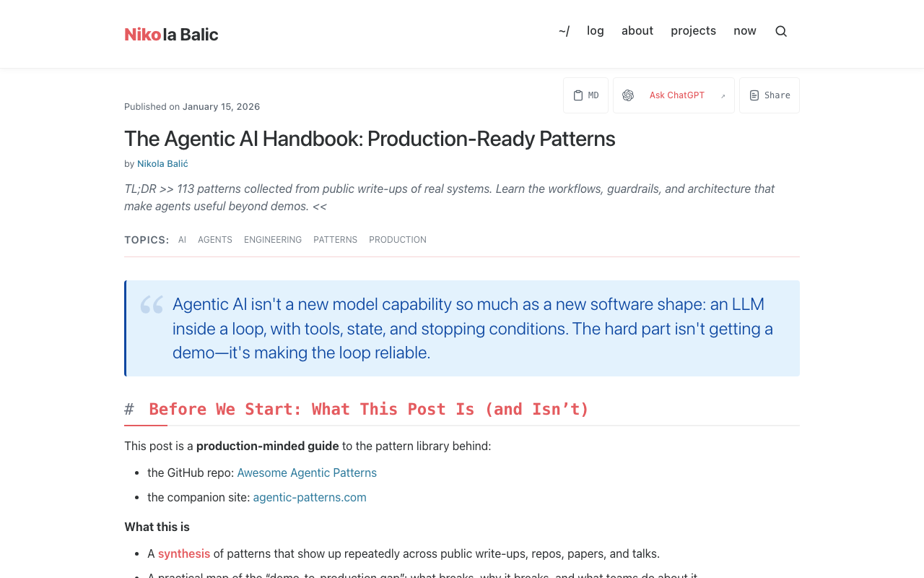Screen dimensions: 924x578
Task: Go to the about page
Action: pos(637,30)
